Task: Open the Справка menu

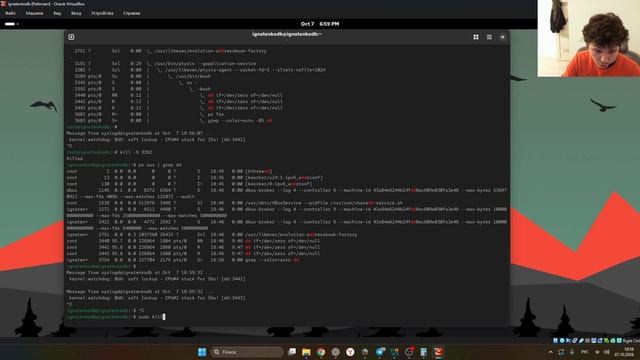Action: pyautogui.click(x=131, y=13)
